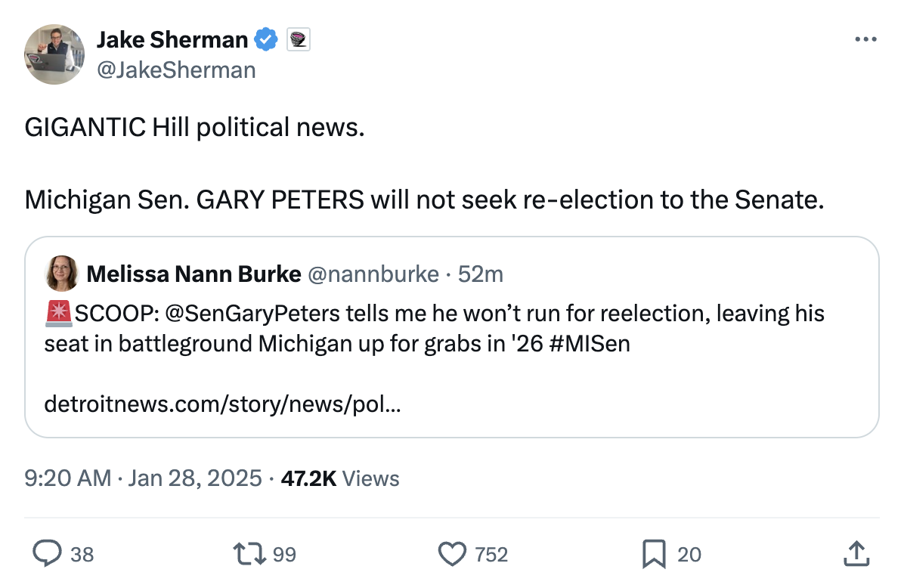Open the three-dot more options menu
This screenshot has width=904, height=588.
click(x=865, y=39)
